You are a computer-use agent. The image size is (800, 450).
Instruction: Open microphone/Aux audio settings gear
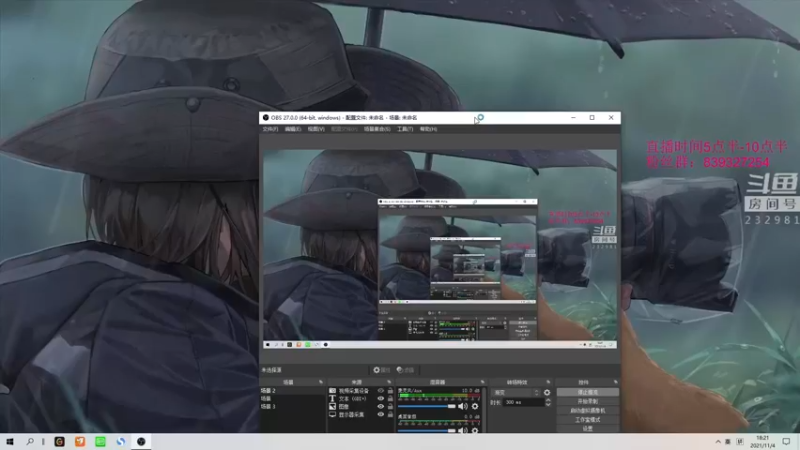coord(475,407)
